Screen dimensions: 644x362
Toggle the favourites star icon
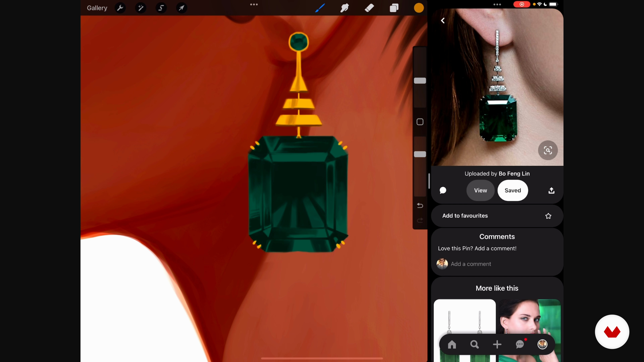pyautogui.click(x=548, y=216)
